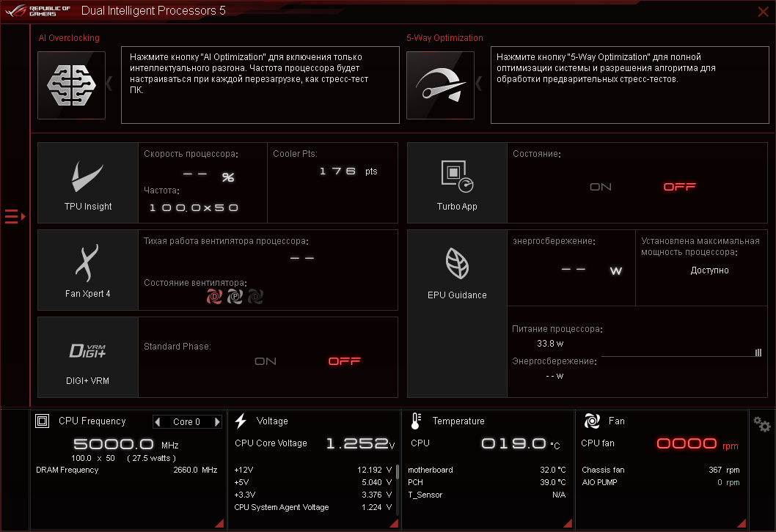Expand Voltage panel red corner triangle
The height and width of the screenshot is (532, 776).
[394, 523]
